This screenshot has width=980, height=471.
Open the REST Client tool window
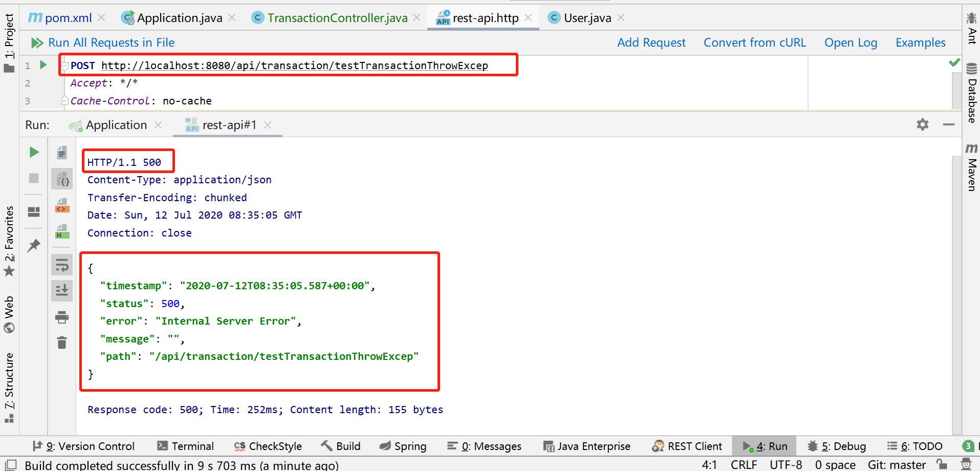tap(687, 446)
